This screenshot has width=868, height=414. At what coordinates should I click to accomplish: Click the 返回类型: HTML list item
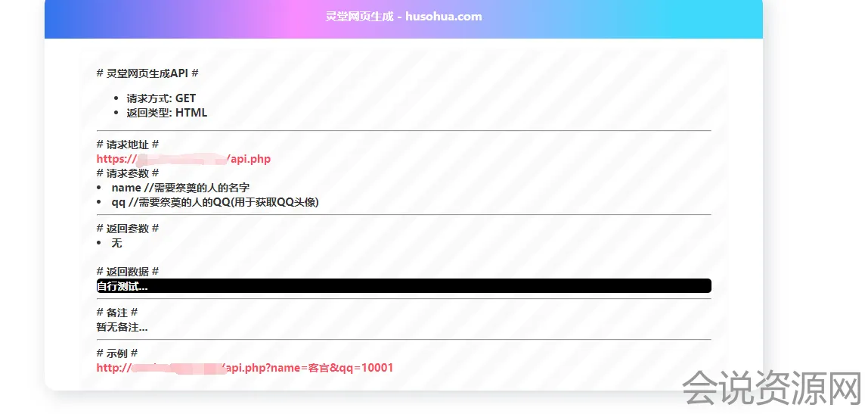pyautogui.click(x=166, y=113)
